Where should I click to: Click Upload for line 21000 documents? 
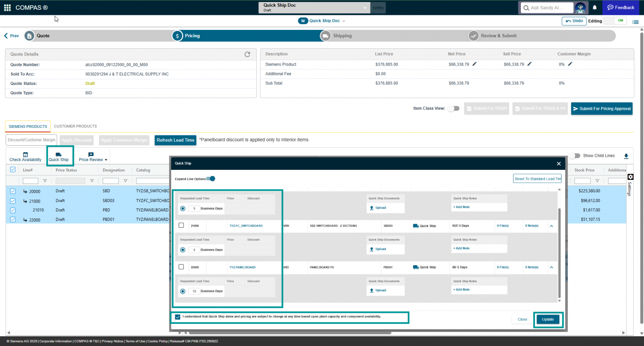click(378, 249)
